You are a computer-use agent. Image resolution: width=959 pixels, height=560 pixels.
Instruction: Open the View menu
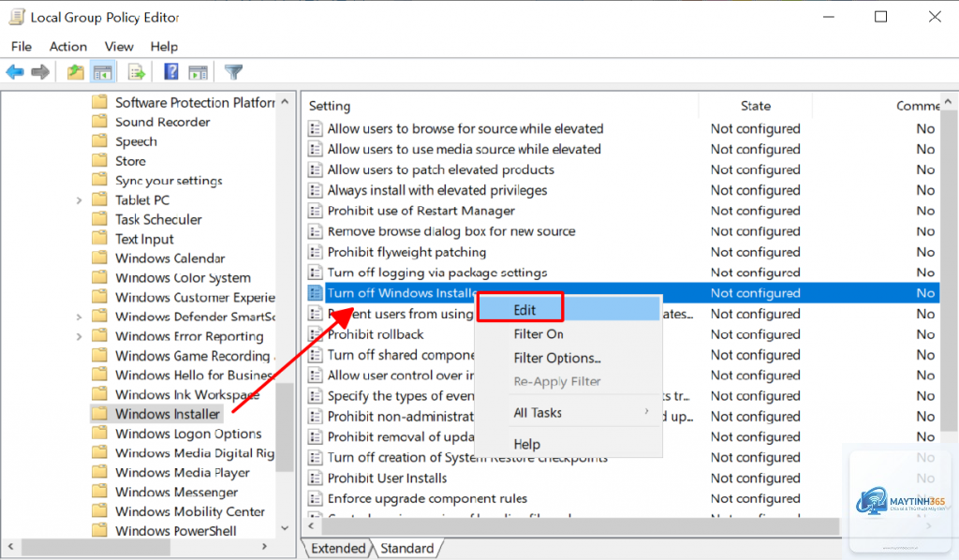[119, 47]
